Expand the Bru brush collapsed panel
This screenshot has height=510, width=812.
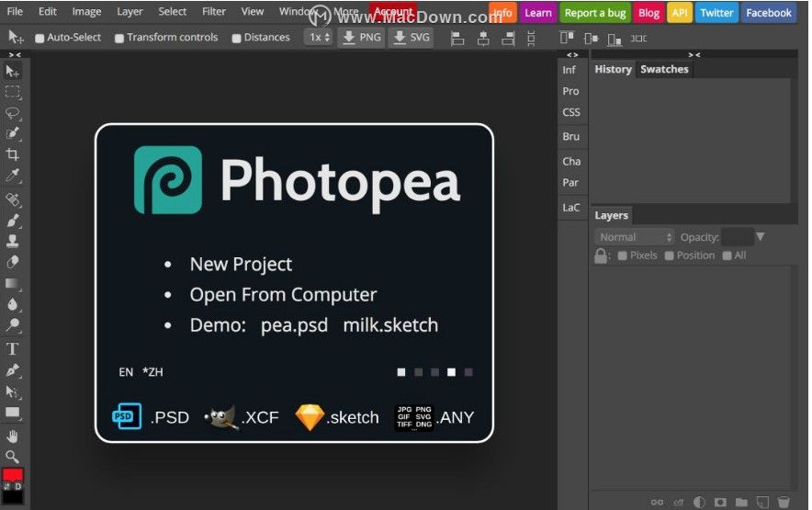click(570, 136)
